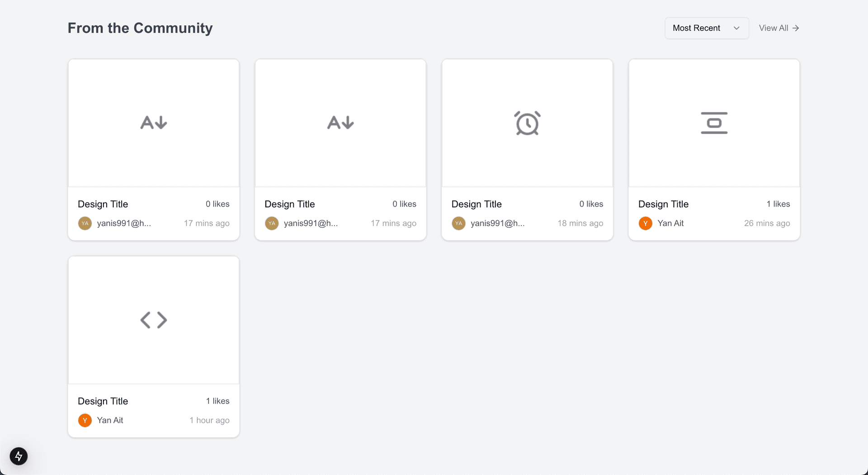Open the Most Recent sort dropdown
Viewport: 868px width, 475px height.
(x=706, y=28)
